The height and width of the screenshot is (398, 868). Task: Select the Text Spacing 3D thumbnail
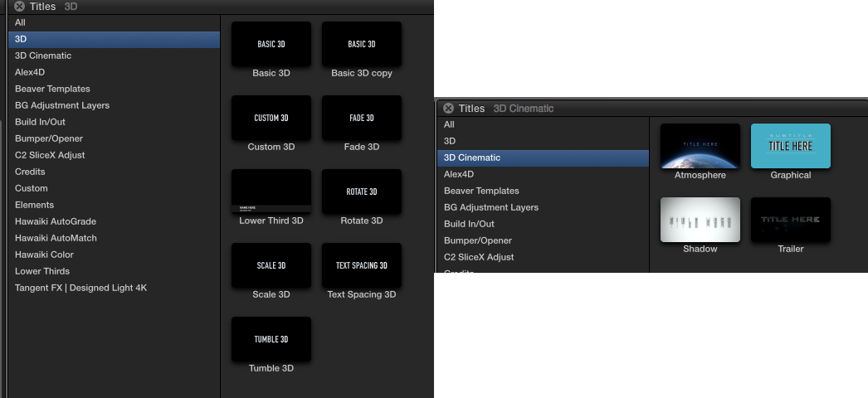click(362, 265)
